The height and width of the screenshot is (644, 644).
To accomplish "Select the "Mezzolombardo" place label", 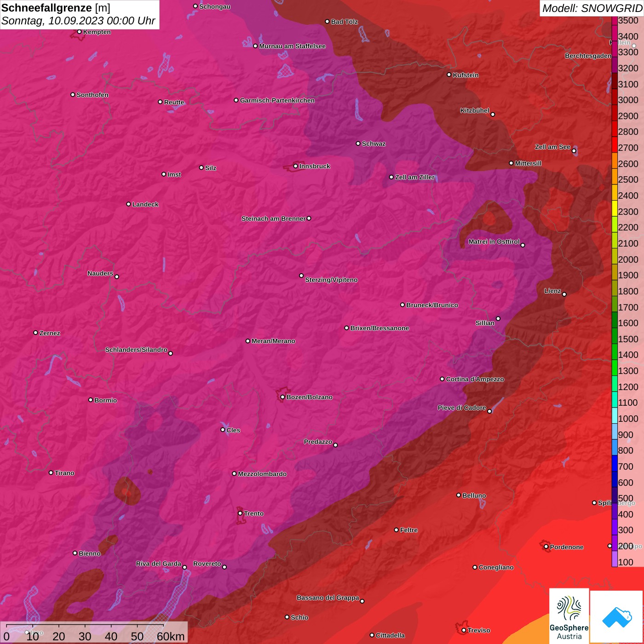I will tap(262, 474).
